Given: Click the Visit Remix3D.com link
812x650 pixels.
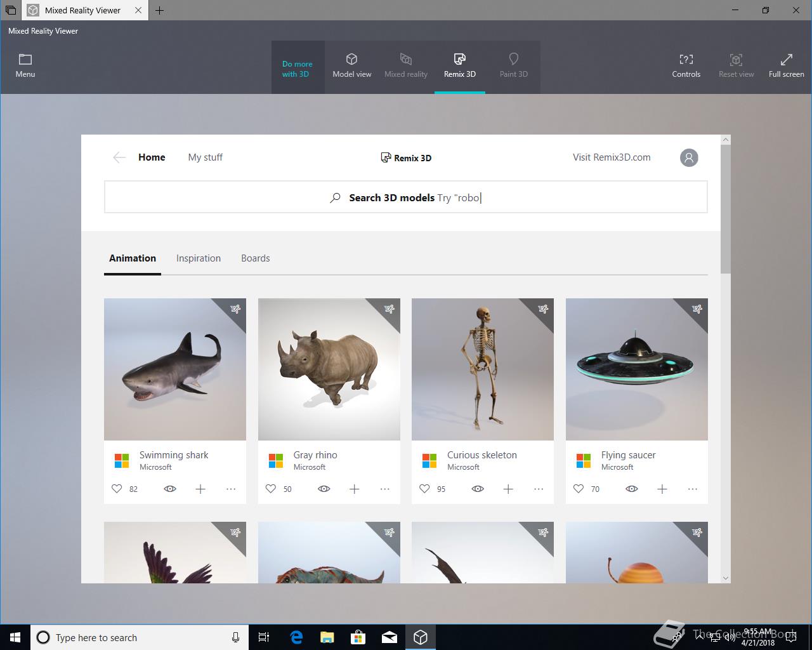Looking at the screenshot, I should click(612, 157).
